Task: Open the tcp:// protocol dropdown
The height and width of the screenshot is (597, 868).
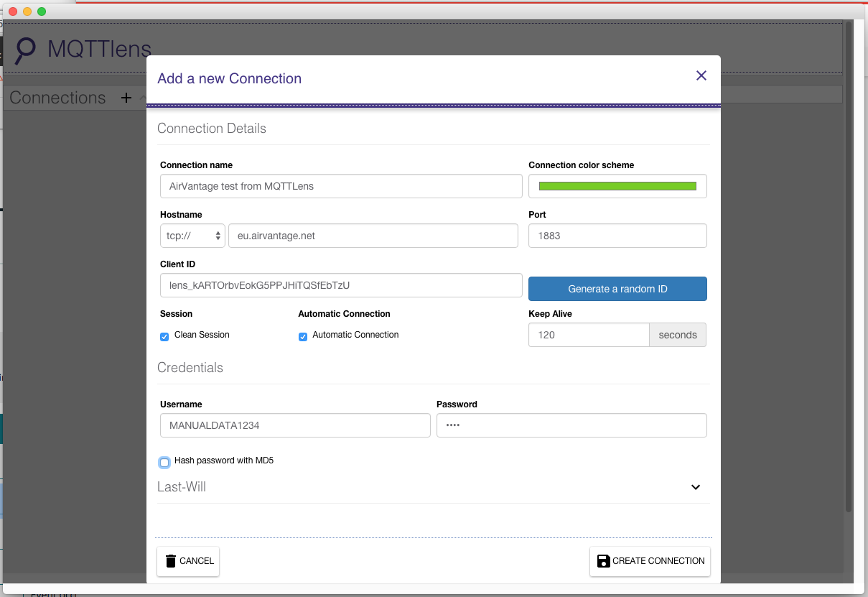Action: [x=192, y=236]
